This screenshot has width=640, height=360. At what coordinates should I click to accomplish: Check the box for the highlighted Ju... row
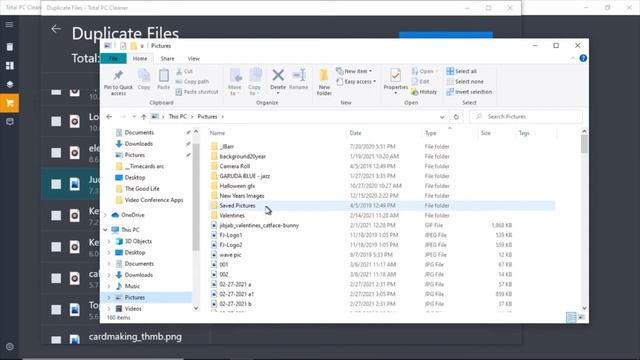click(56, 184)
